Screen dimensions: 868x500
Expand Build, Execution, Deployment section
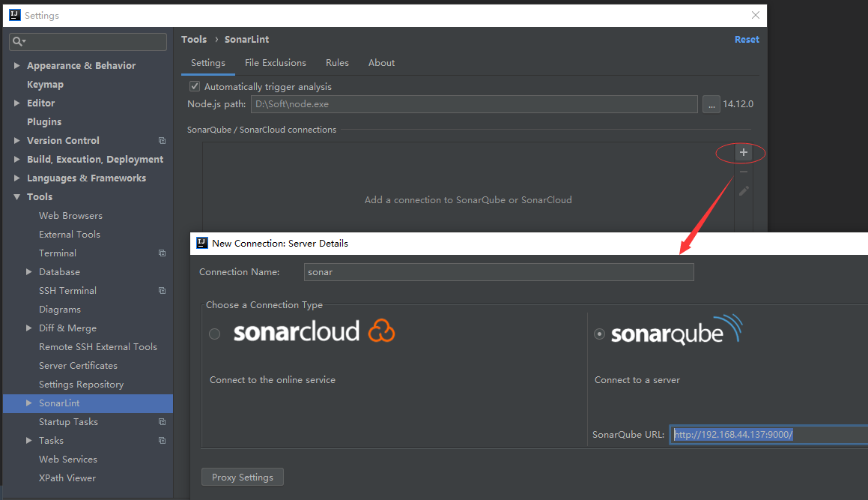point(16,159)
